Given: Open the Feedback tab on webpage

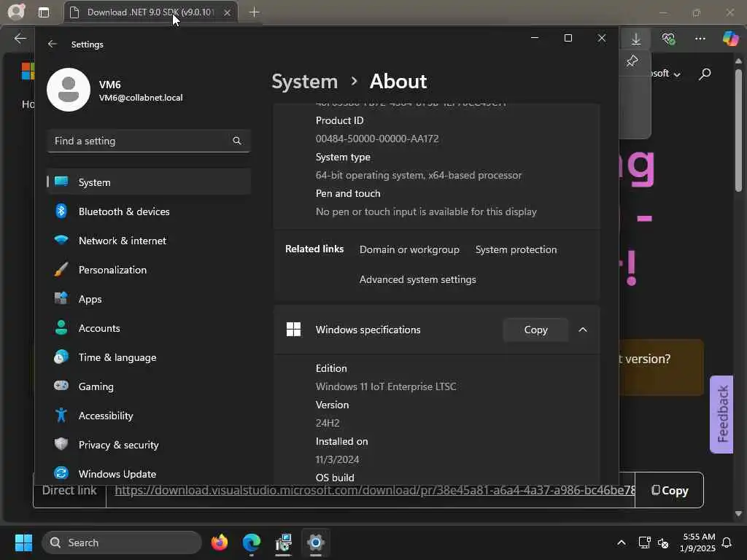Looking at the screenshot, I should pos(721,414).
